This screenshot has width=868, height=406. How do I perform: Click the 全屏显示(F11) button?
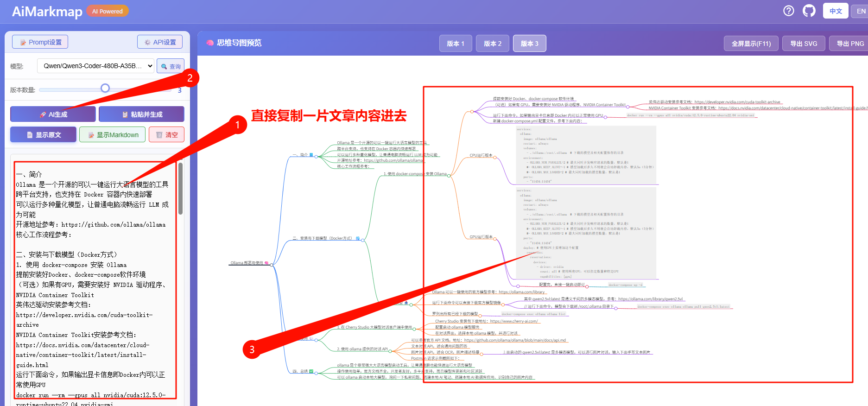[751, 44]
